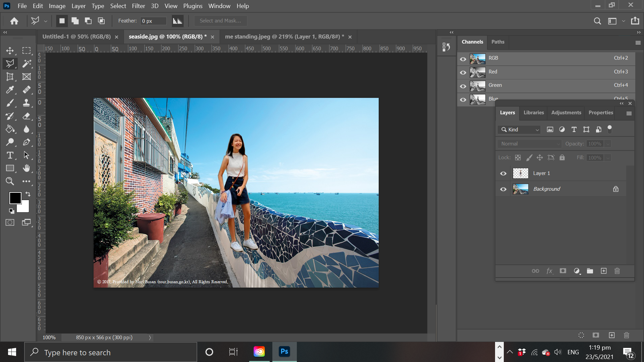Select the Magic Wand tool
Image resolution: width=644 pixels, height=362 pixels.
click(26, 64)
